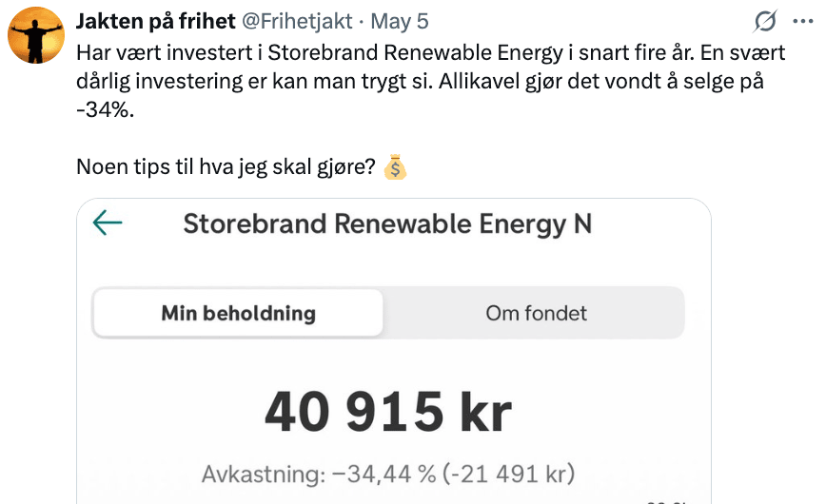Open the embedded fund screenshot image

coord(394,351)
